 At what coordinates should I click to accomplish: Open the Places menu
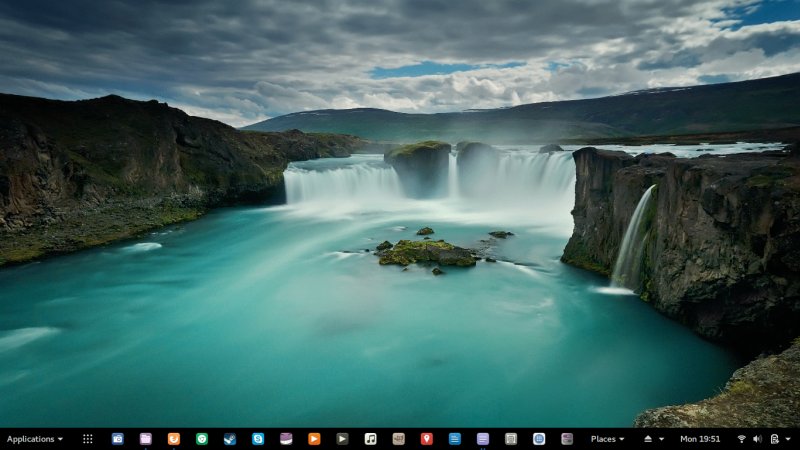pos(607,439)
